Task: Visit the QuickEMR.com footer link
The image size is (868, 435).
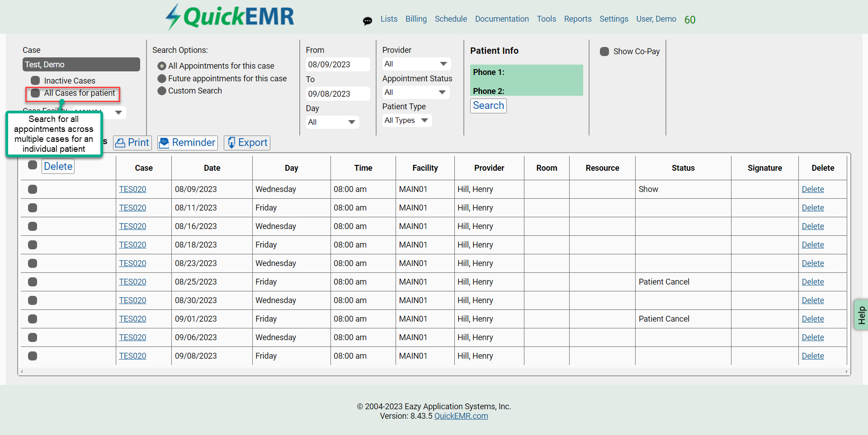Action: coord(461,416)
